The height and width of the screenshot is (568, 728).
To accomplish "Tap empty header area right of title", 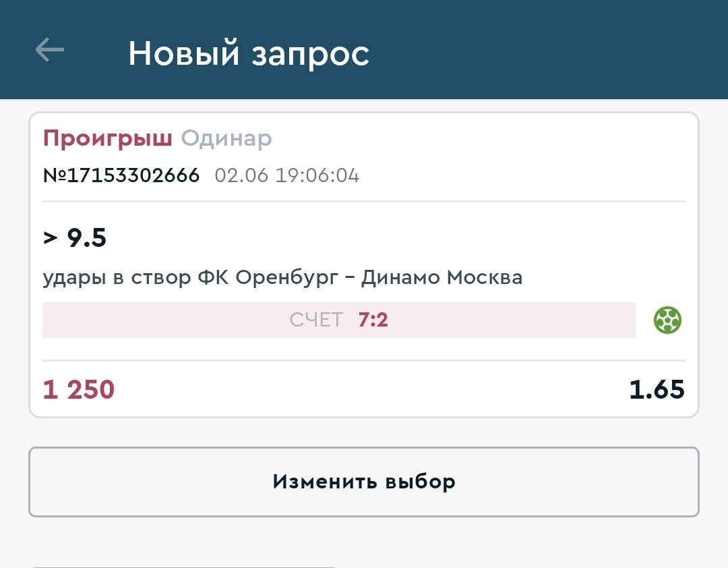I will 539,51.
